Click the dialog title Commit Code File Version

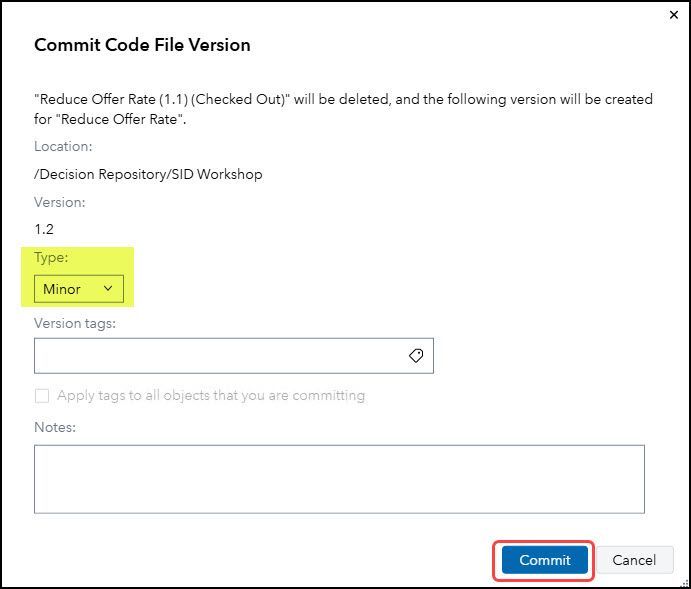coord(142,45)
